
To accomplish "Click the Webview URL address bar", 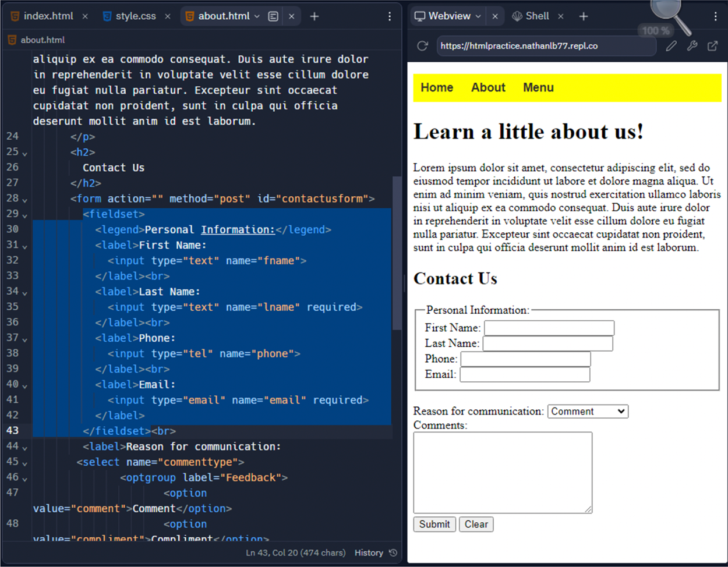I will point(546,46).
